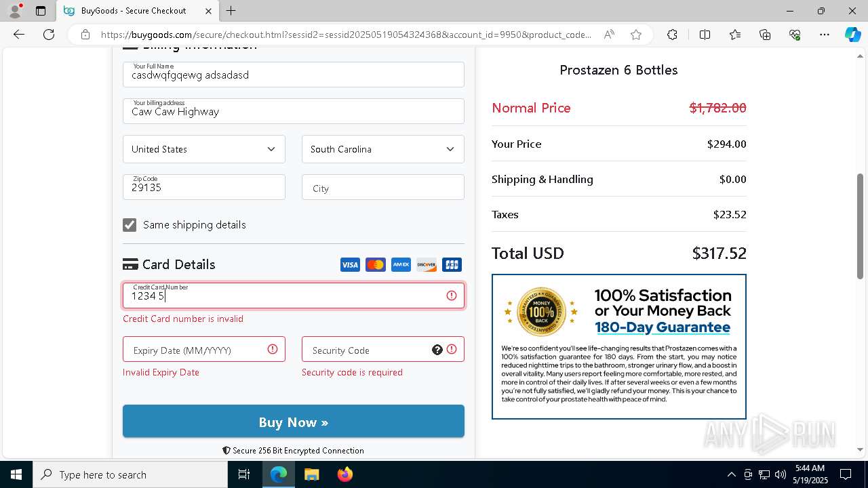Click the 'Prostazen 6 Bottles' heading
Image resolution: width=868 pixels, height=488 pixels.
tap(618, 70)
